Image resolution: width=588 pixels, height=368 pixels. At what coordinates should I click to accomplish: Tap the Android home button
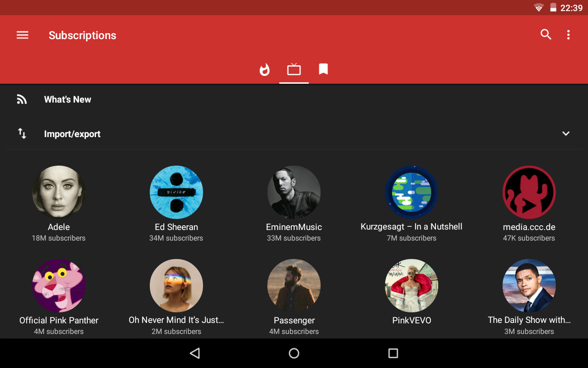click(294, 353)
